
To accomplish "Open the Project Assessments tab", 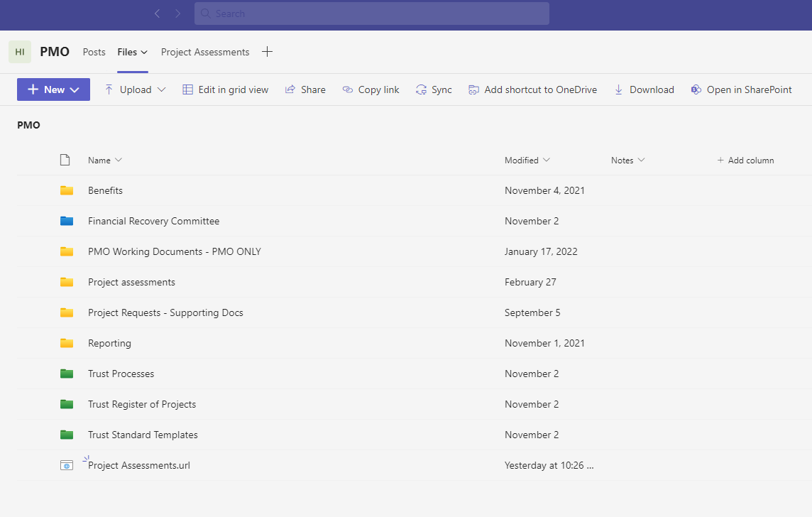I will 205,52.
